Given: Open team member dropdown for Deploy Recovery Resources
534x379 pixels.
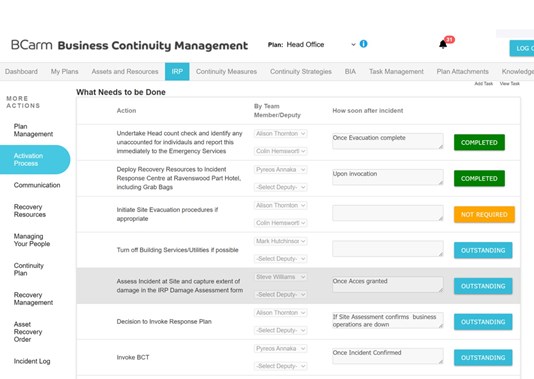Looking at the screenshot, I should (x=281, y=170).
